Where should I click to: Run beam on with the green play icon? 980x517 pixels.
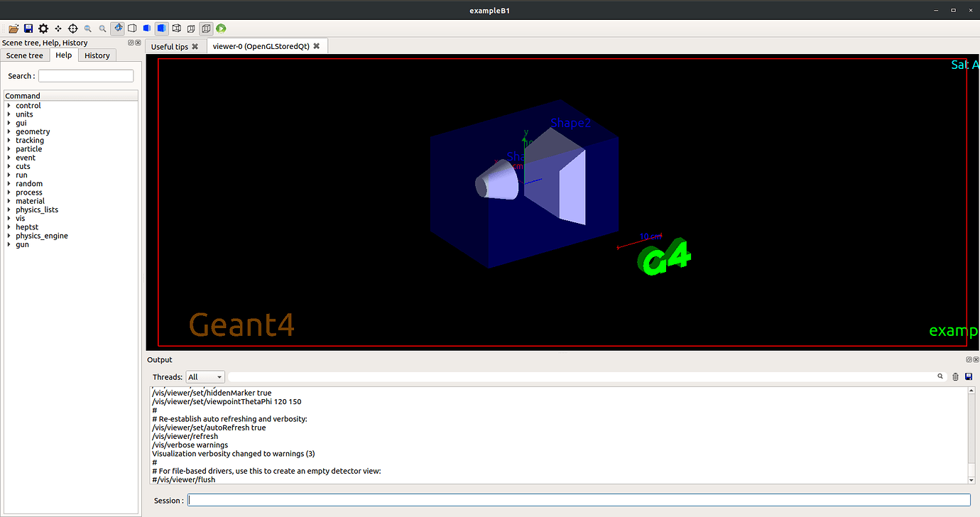221,28
